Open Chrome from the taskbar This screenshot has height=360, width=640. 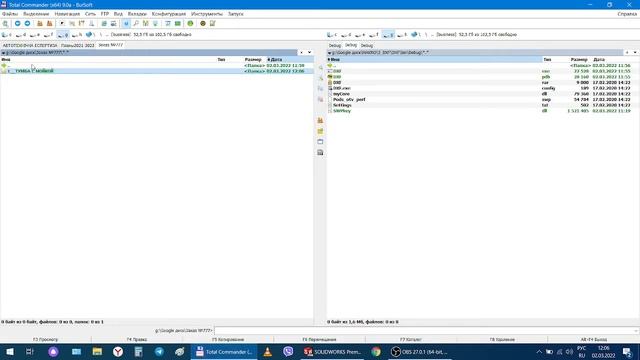[x=376, y=352]
